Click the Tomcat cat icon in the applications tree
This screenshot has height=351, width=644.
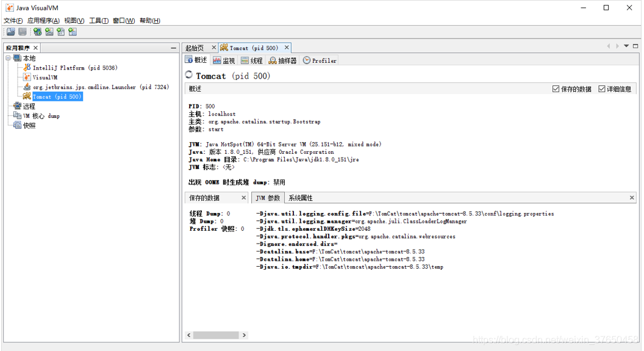click(x=27, y=96)
